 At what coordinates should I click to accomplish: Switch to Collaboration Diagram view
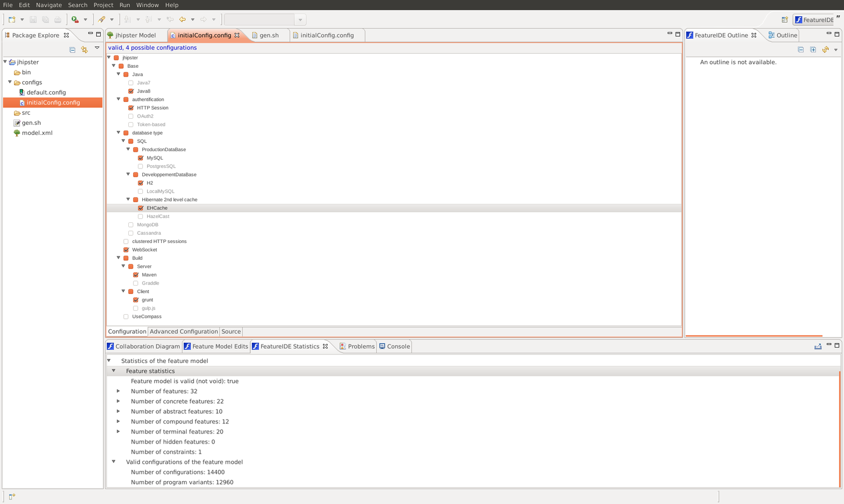[143, 347]
